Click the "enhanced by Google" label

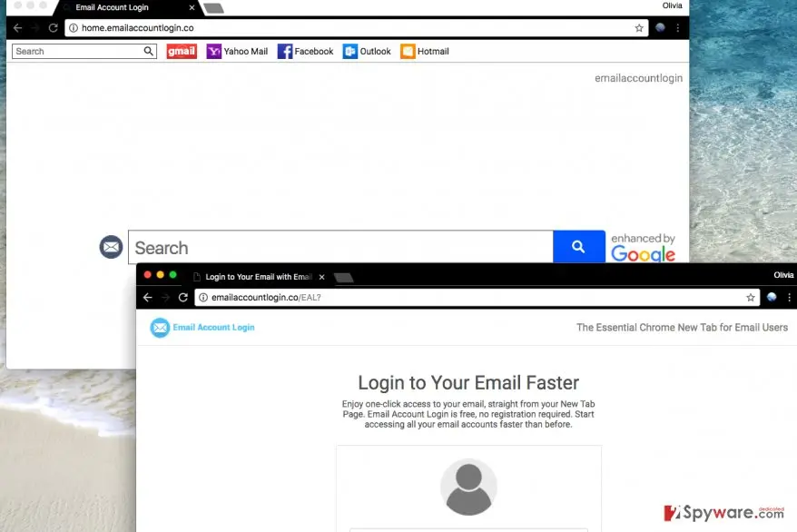click(x=643, y=248)
